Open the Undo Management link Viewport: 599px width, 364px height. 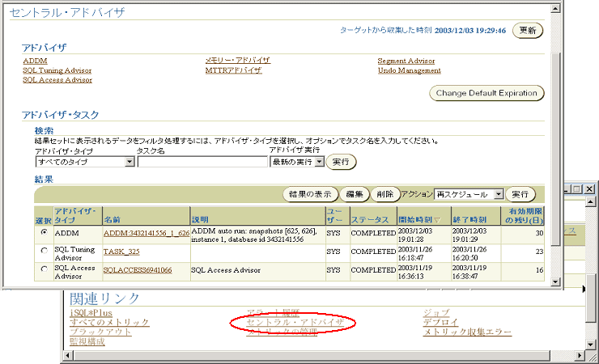[409, 70]
